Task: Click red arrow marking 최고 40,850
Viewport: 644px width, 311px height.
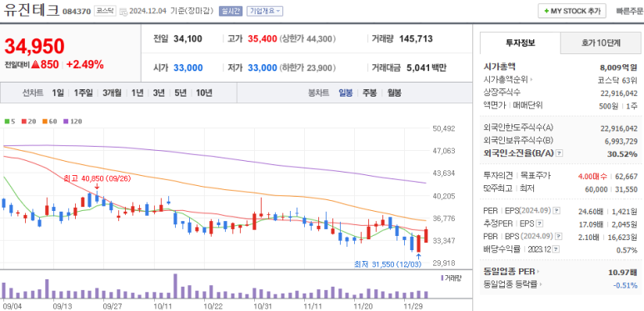Action: pyautogui.click(x=97, y=188)
